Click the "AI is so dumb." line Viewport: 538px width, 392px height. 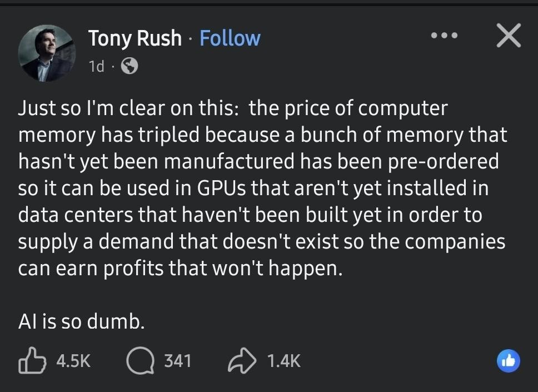coord(81,321)
